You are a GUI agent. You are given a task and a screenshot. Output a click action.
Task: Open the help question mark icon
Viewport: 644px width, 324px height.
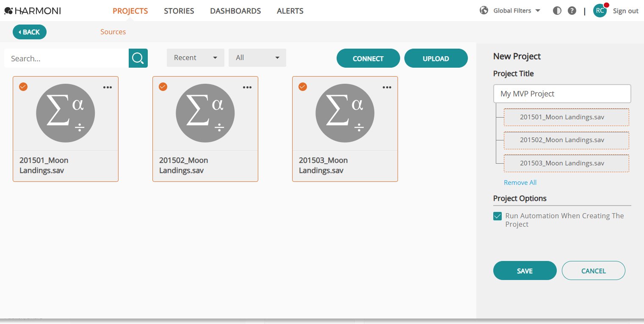(x=572, y=11)
